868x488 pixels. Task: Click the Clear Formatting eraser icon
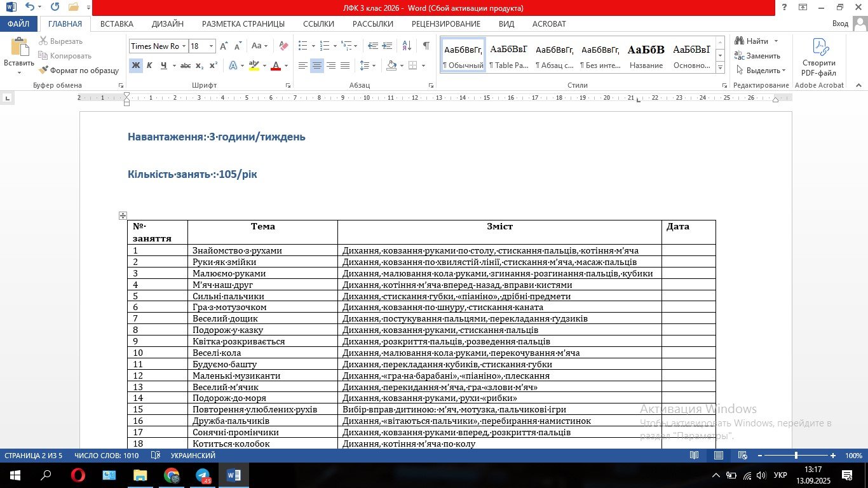click(x=283, y=46)
